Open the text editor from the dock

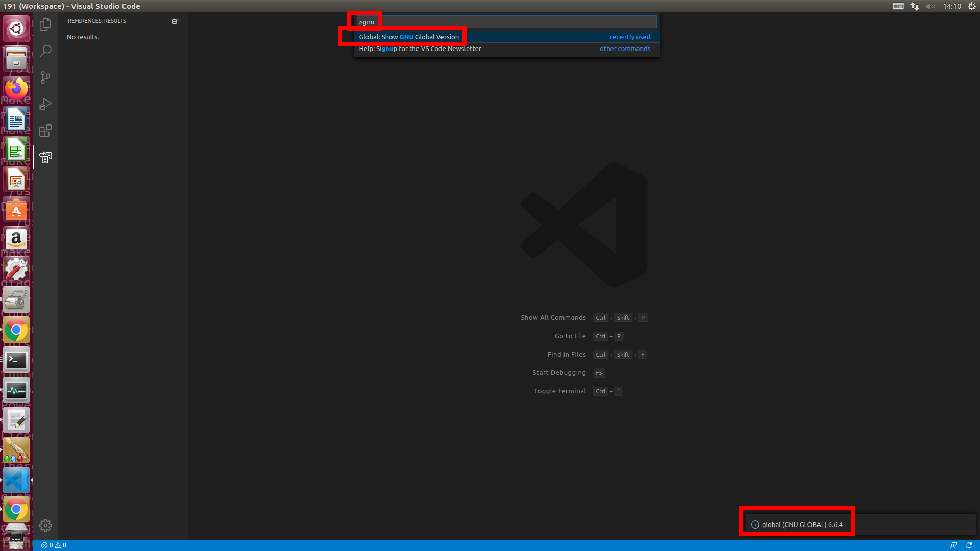(x=16, y=420)
